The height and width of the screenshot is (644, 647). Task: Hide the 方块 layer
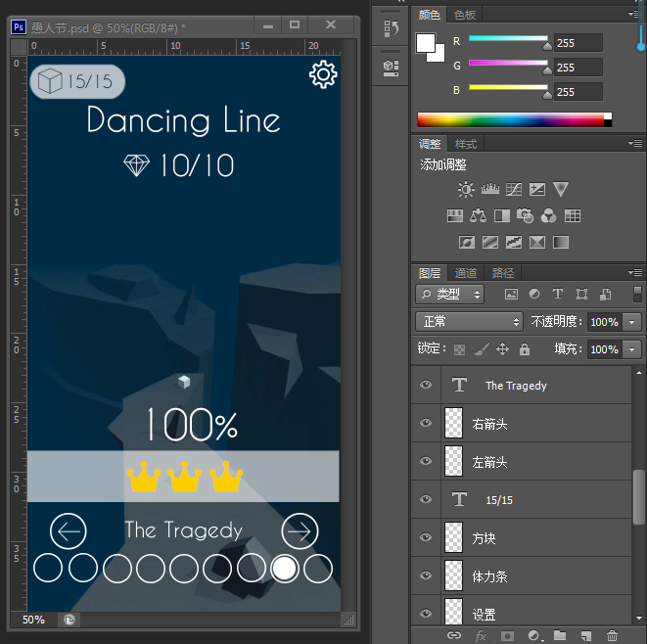click(426, 537)
